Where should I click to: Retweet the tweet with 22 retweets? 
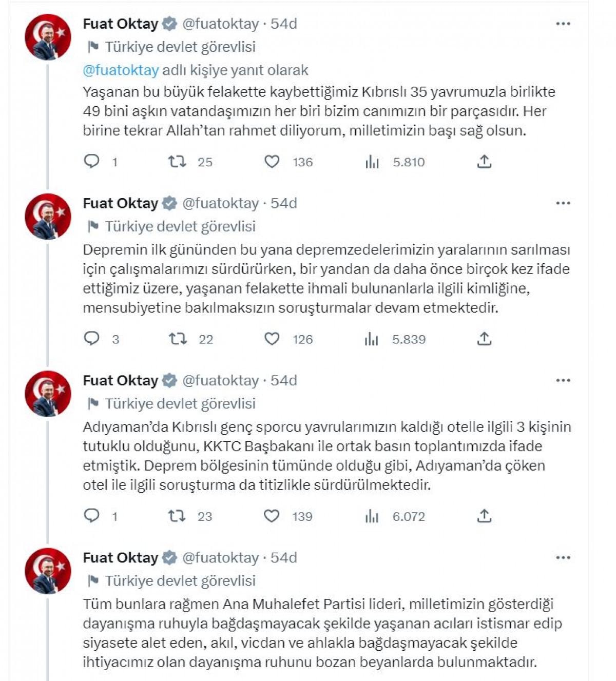coord(178,339)
